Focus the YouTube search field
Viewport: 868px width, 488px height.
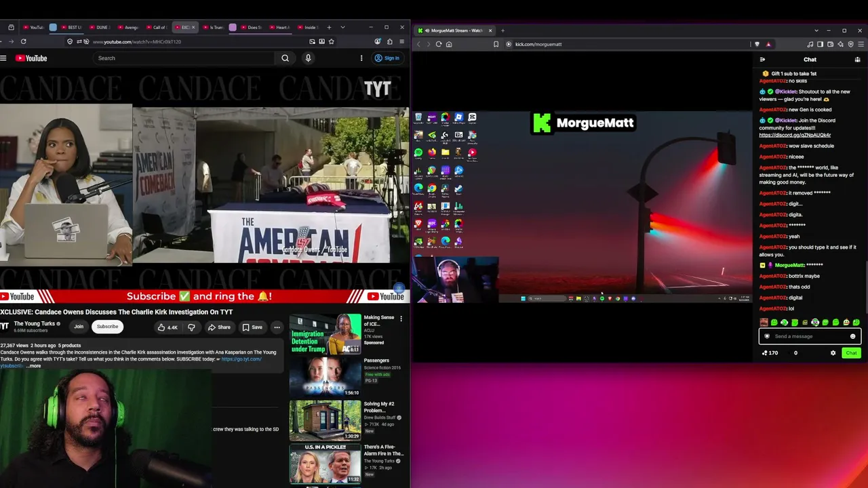(184, 58)
